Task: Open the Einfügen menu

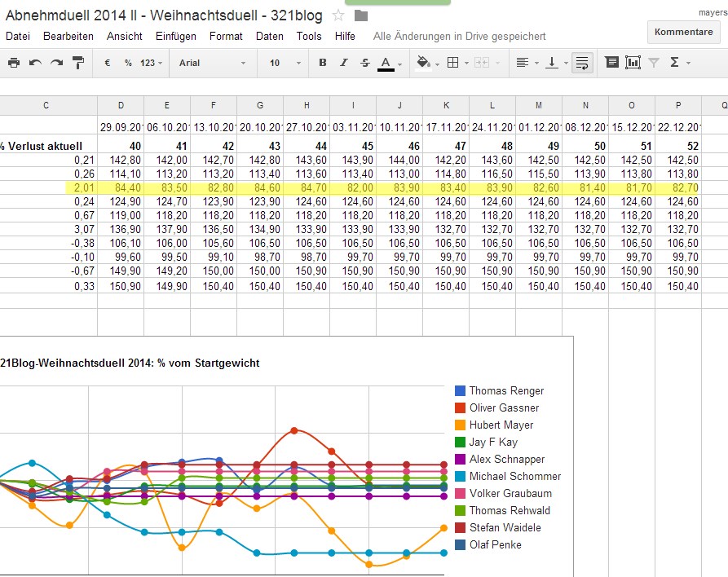Action: pyautogui.click(x=176, y=36)
